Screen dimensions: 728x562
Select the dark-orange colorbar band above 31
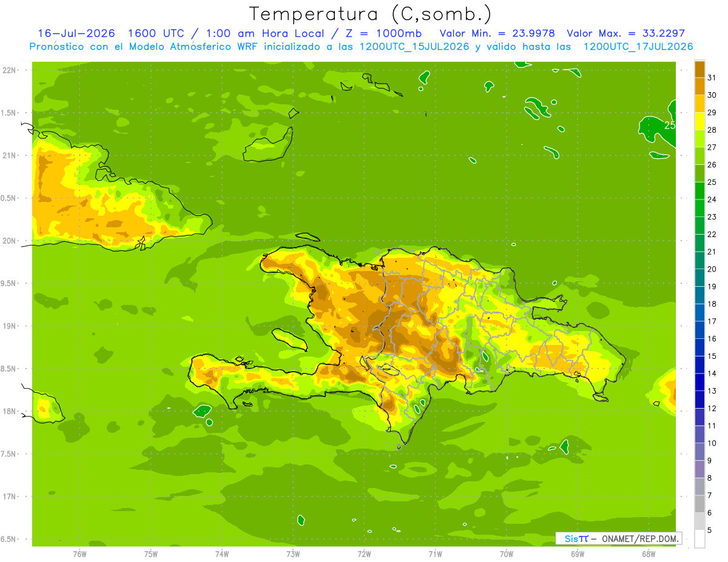point(699,69)
